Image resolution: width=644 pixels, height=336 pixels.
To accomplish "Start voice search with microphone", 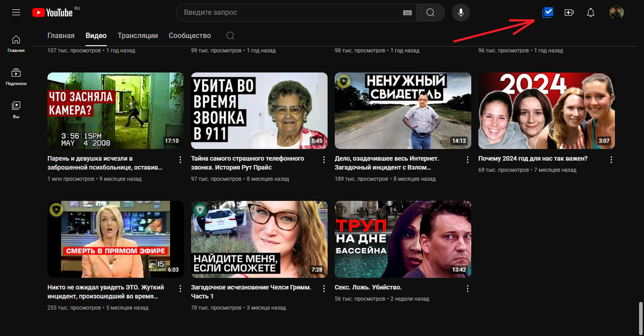I will (461, 12).
